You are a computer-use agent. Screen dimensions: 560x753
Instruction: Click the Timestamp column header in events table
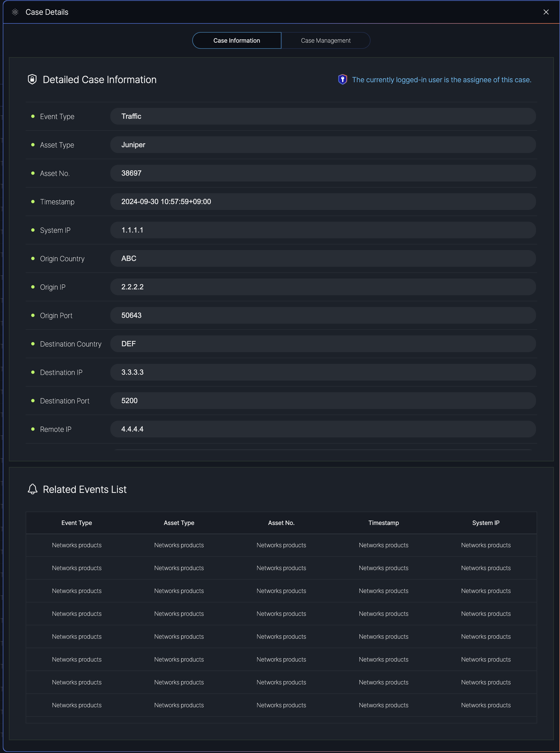[383, 523]
